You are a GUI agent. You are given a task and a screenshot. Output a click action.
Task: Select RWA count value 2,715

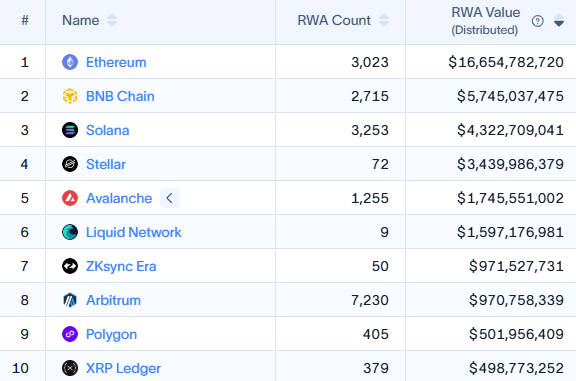tap(370, 96)
